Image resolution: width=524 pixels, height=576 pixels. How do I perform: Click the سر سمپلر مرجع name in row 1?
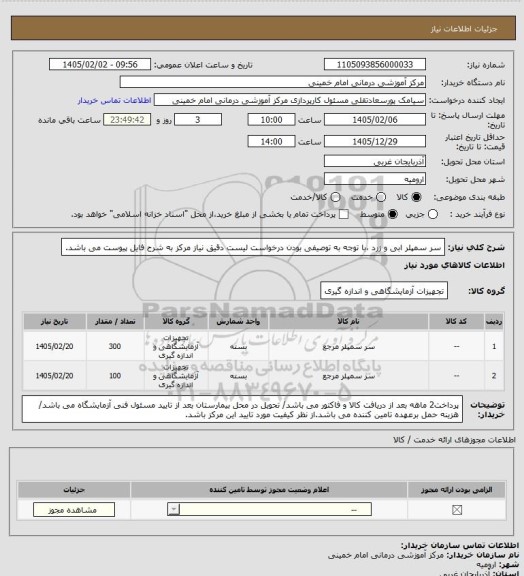(x=348, y=346)
